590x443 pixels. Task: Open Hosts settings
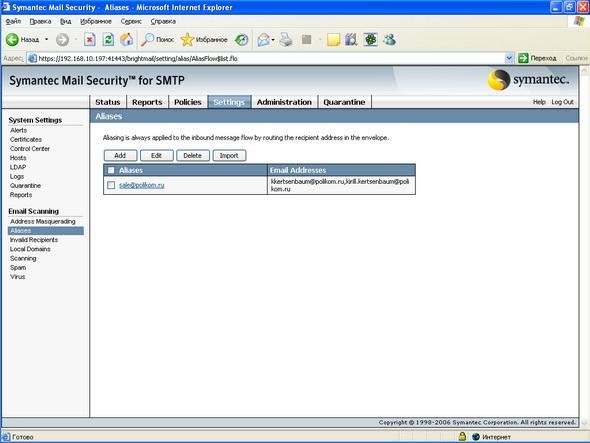[18, 158]
